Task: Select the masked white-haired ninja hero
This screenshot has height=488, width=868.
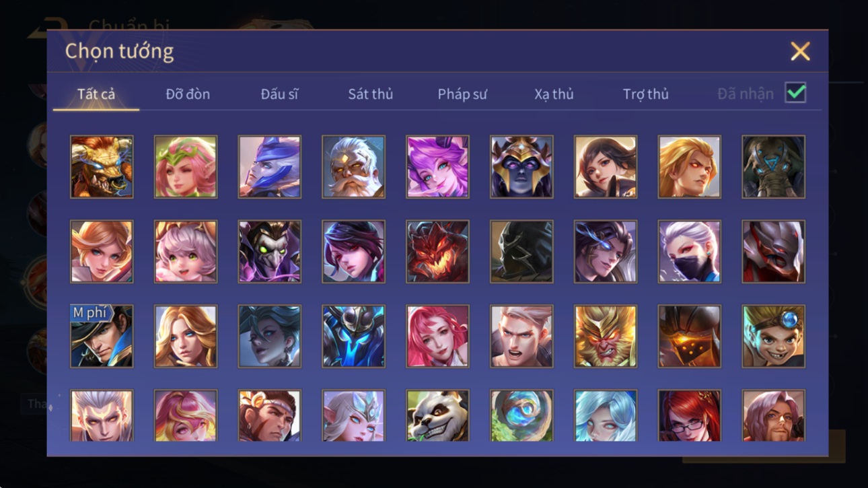Action: (x=689, y=251)
